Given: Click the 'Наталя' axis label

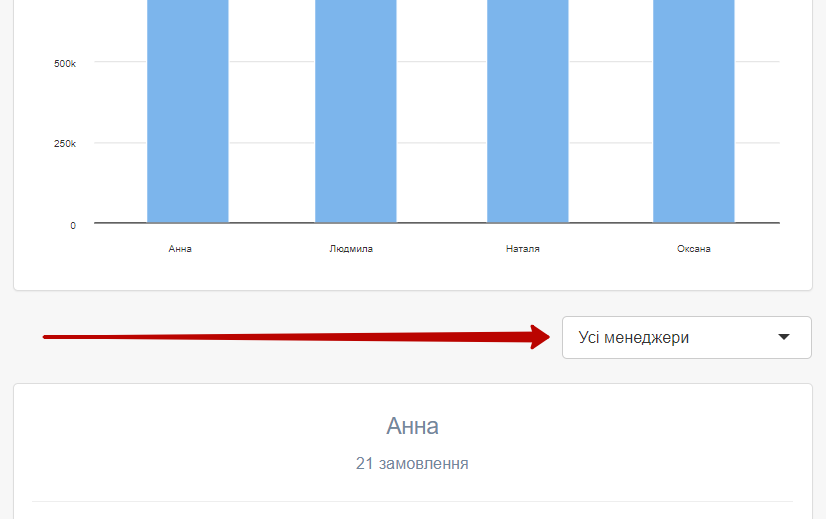Looking at the screenshot, I should (x=523, y=249).
